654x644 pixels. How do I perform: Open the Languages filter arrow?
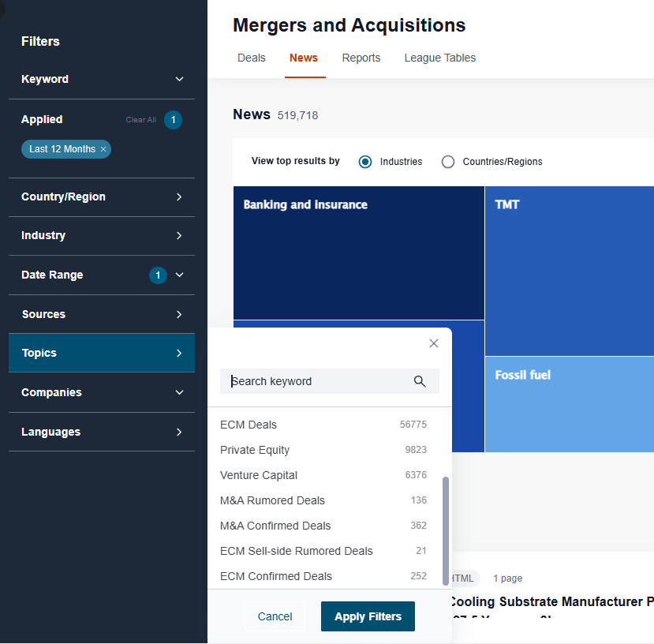(179, 432)
